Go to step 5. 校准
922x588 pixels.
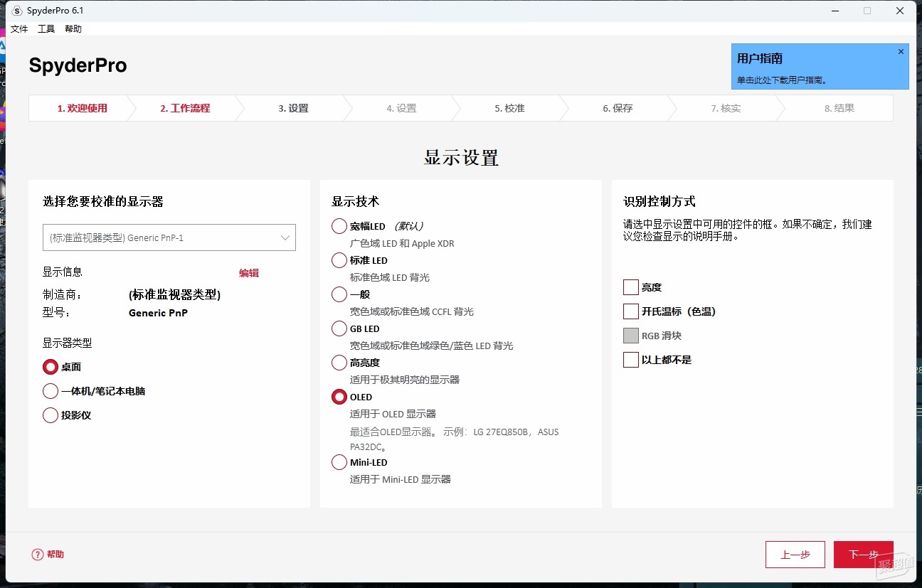pos(509,108)
